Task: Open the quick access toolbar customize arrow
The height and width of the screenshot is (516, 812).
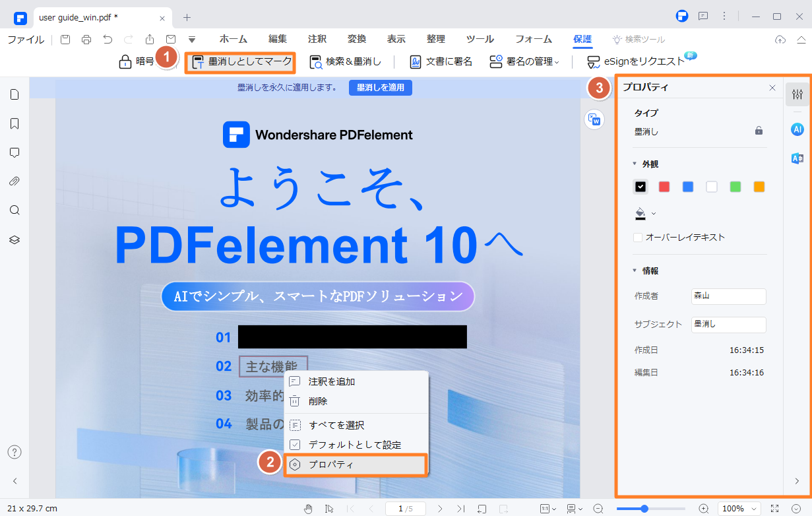Action: pyautogui.click(x=192, y=40)
